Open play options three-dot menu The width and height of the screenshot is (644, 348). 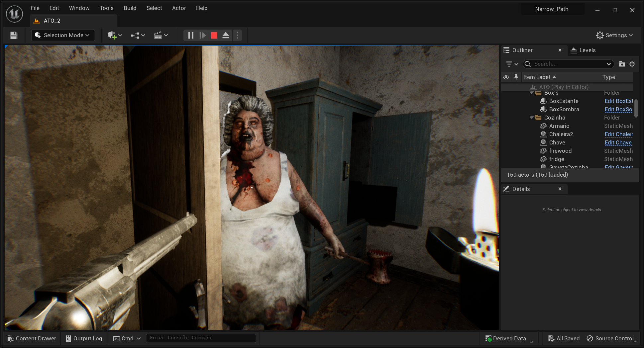pyautogui.click(x=237, y=35)
